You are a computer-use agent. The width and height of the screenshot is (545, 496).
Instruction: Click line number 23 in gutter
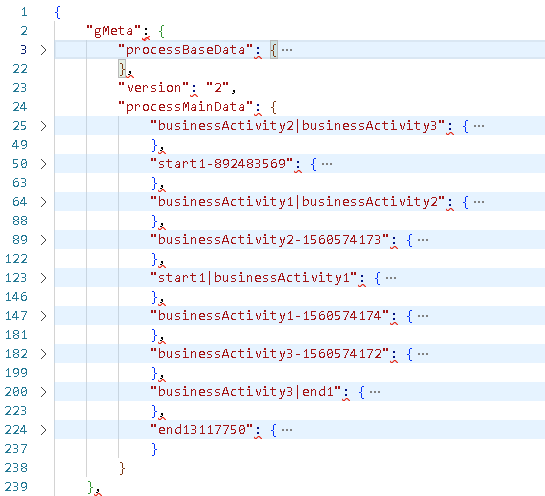tap(20, 88)
